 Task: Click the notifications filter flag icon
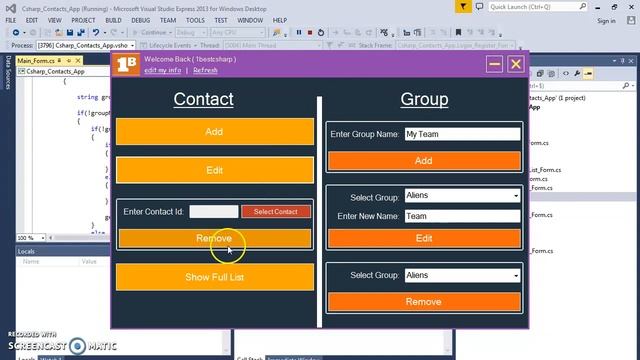click(x=463, y=7)
